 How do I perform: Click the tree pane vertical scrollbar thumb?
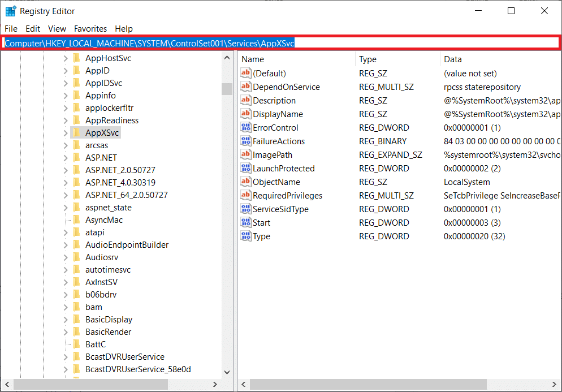point(227,89)
